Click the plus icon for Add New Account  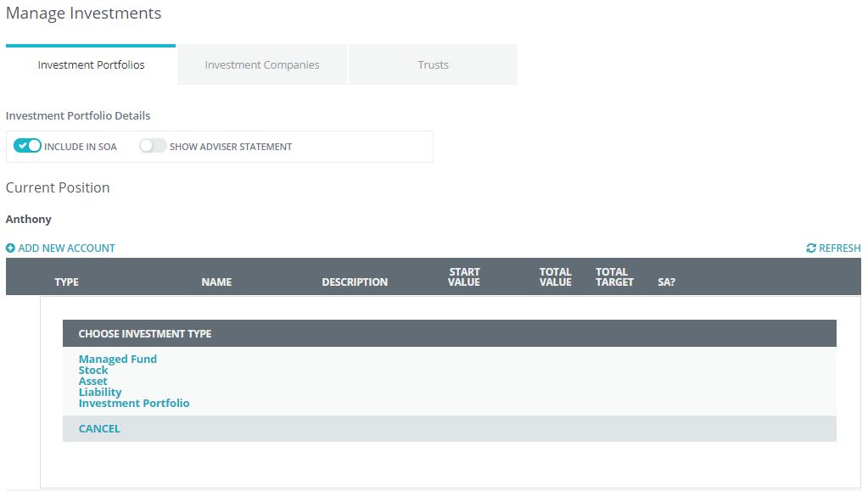10,248
